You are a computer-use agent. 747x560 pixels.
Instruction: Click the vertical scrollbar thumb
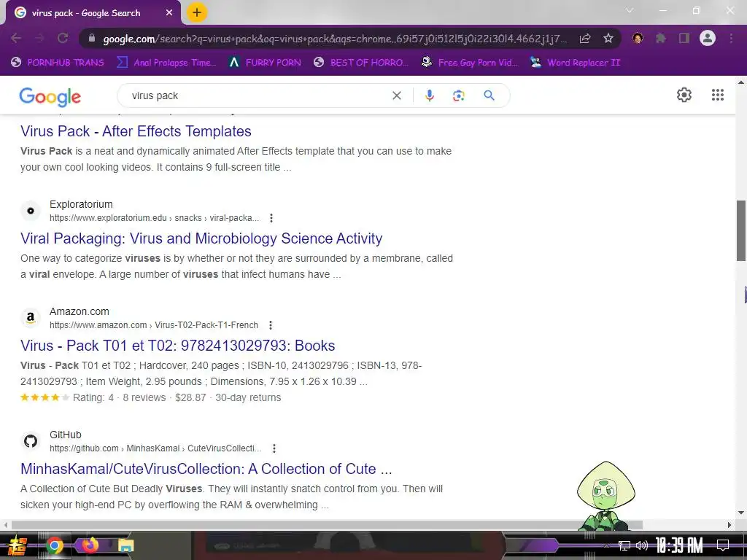click(741, 230)
